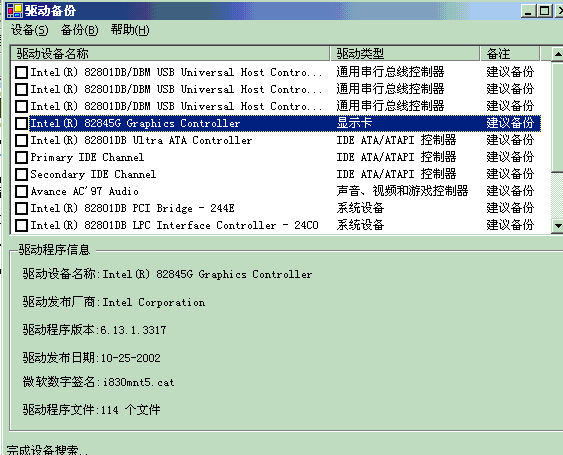Click the i830mnt5.cat signature text

[x=139, y=382]
